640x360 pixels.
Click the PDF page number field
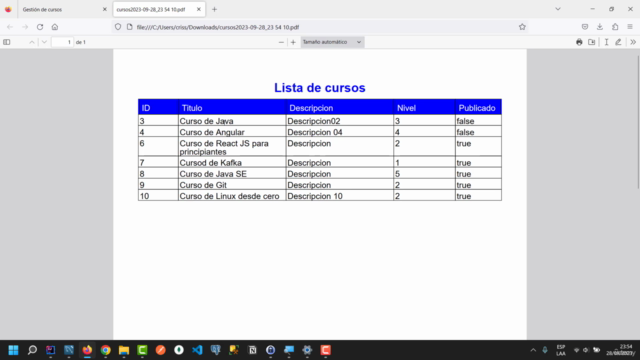62,42
